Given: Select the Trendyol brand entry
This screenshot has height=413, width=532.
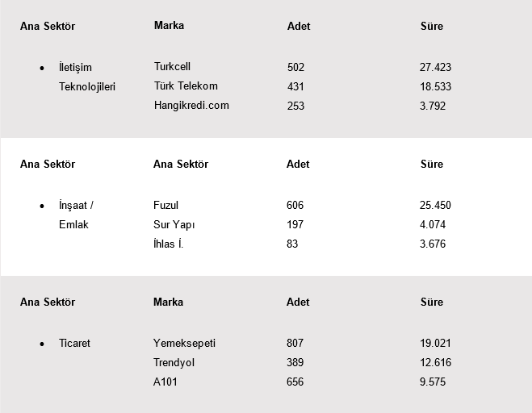Looking at the screenshot, I should 174,363.
